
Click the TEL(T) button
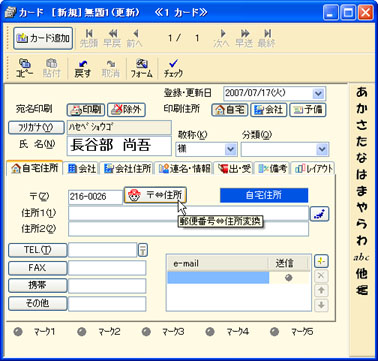pos(38,250)
